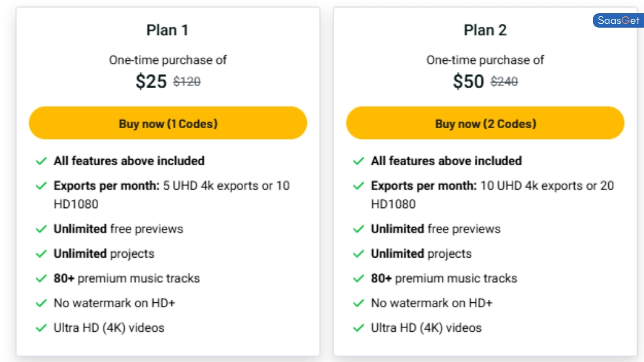Click the checkmark beside 'Ultra HD (4K) videos' in Plan 2
This screenshot has width=644, height=362.
pos(358,327)
